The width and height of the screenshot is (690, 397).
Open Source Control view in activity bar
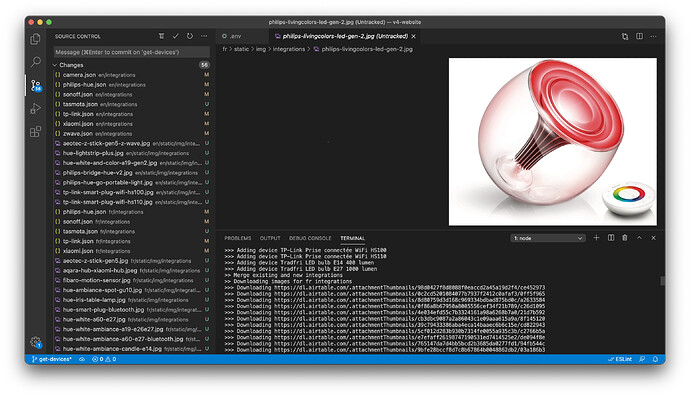click(x=36, y=85)
